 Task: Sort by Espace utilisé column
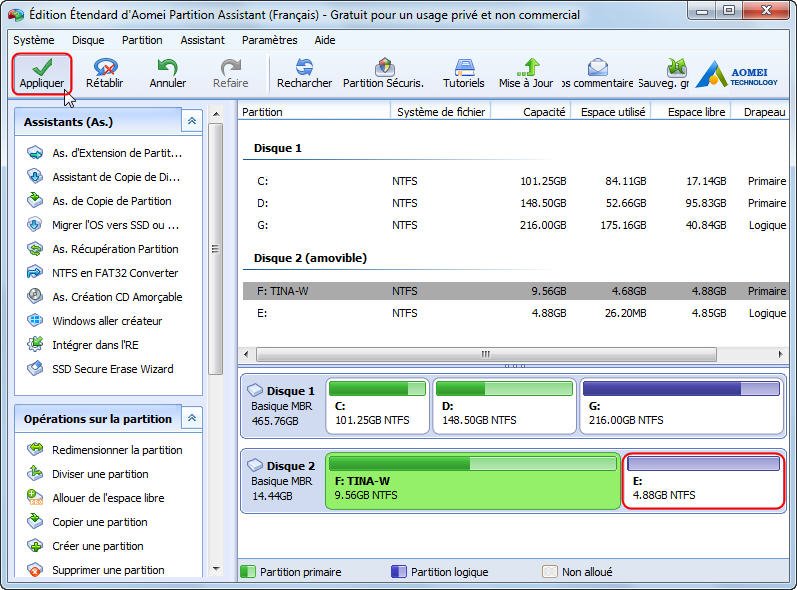[612, 112]
